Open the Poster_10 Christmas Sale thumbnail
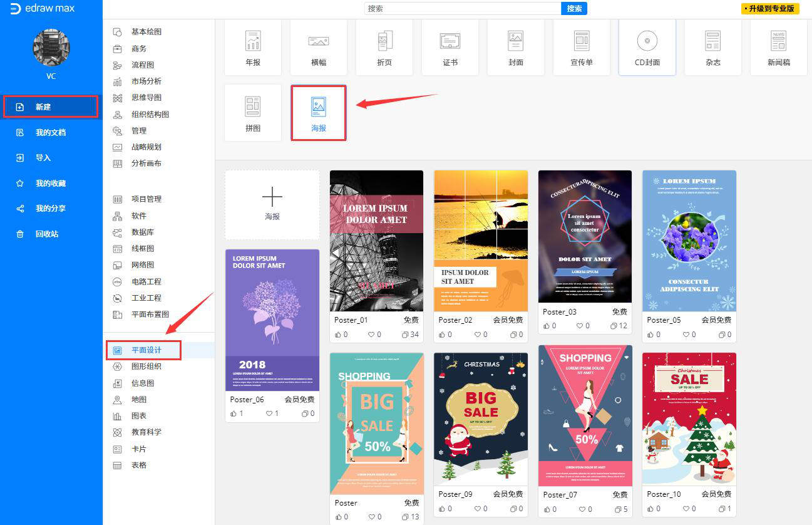The height and width of the screenshot is (525, 812). (689, 419)
